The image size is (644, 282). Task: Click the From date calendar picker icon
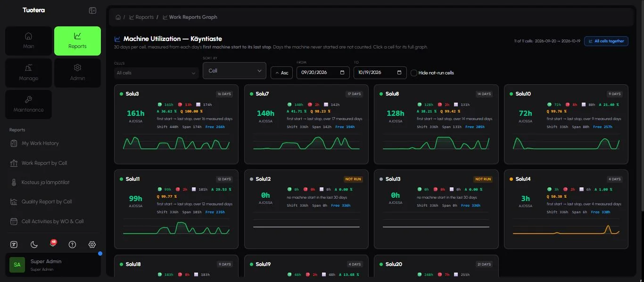342,73
